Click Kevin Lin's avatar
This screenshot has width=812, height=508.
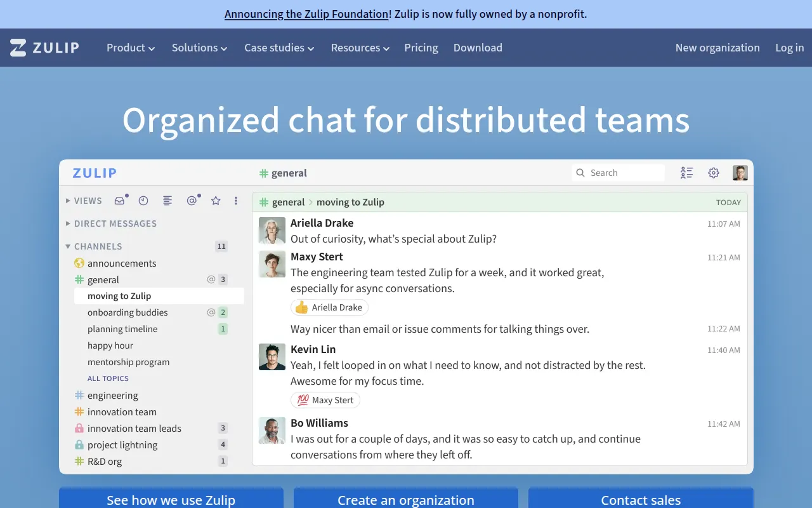pos(272,357)
